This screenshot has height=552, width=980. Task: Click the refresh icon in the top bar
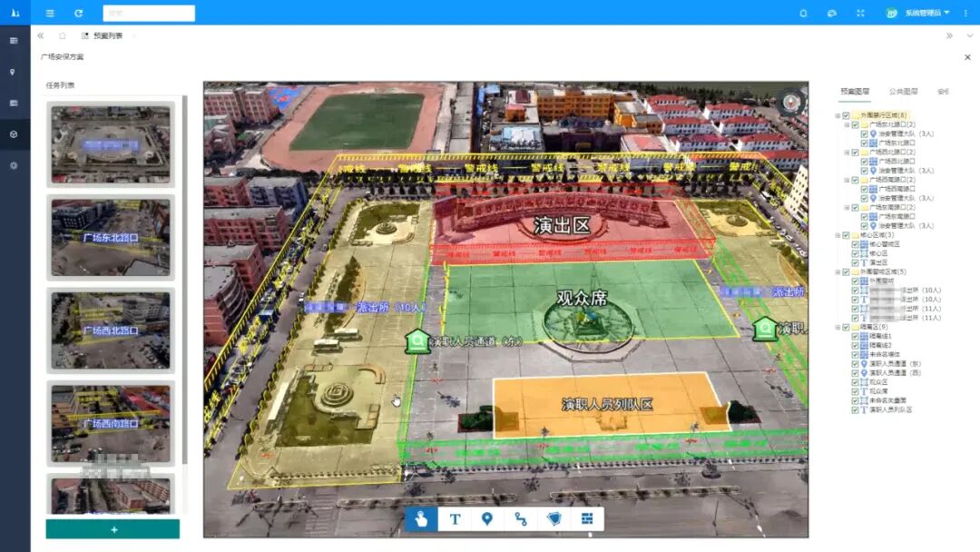click(x=79, y=13)
